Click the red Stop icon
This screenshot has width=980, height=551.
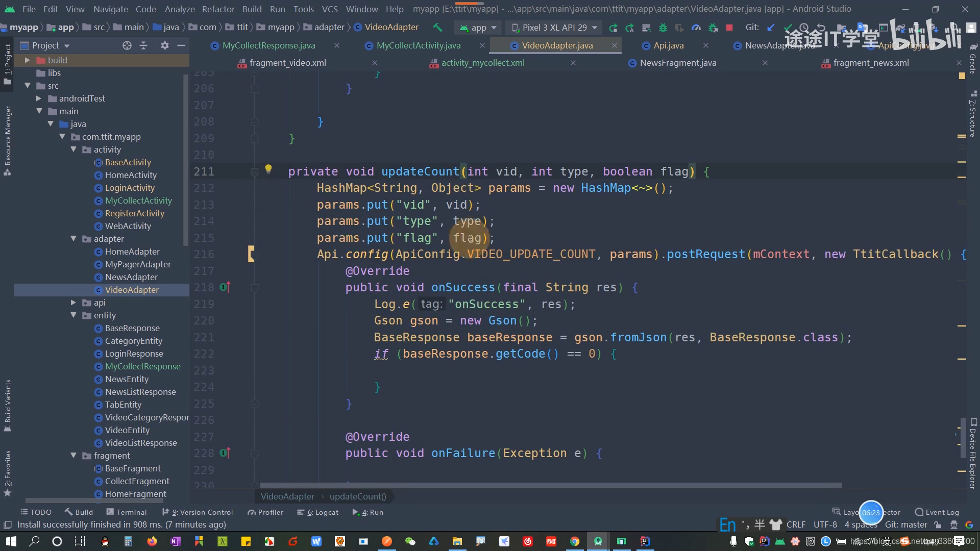pos(729,28)
